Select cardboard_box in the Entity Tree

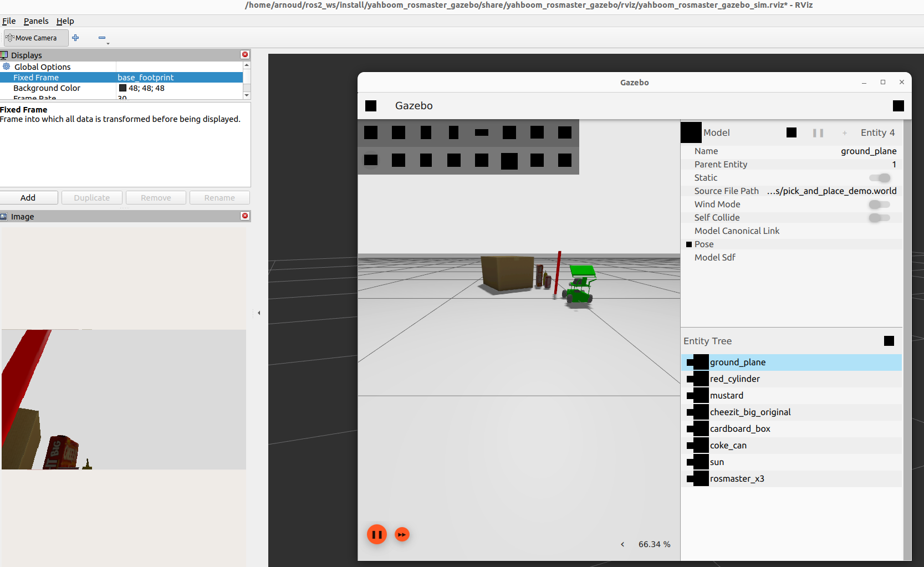[x=740, y=429]
